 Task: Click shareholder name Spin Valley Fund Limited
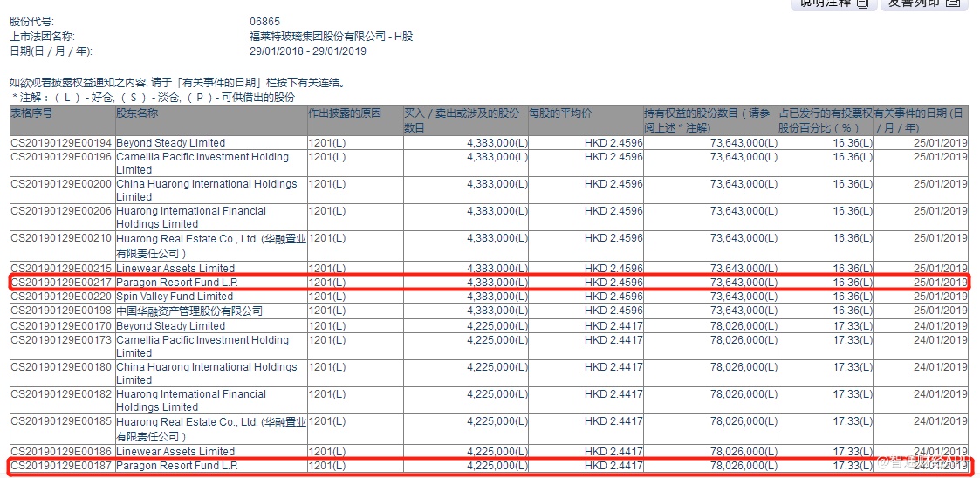(x=175, y=297)
